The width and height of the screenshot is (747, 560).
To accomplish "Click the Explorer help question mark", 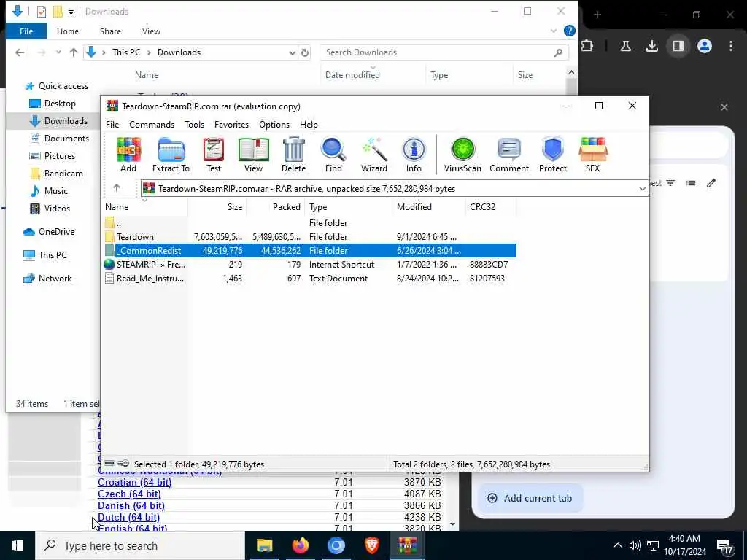I will pos(569,31).
